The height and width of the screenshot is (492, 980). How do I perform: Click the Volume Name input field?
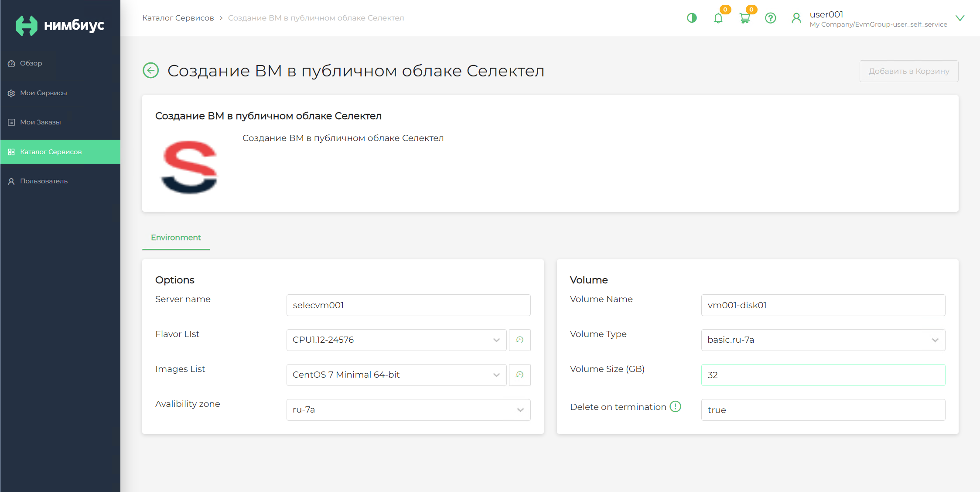click(823, 305)
